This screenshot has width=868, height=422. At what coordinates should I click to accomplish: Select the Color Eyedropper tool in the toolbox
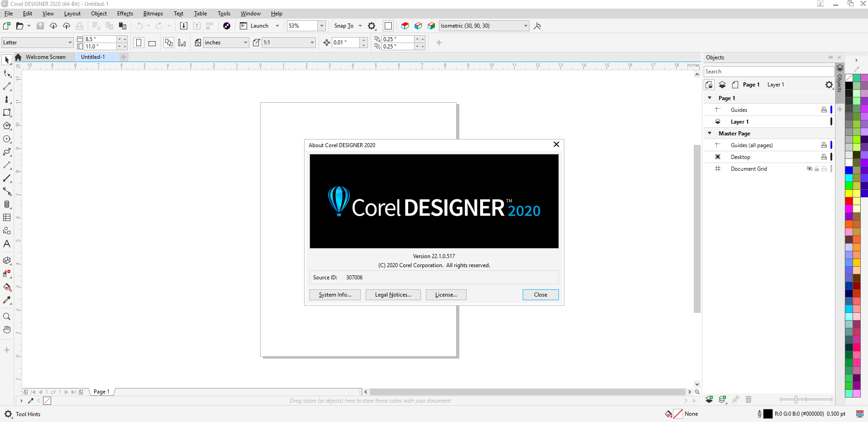[7, 300]
